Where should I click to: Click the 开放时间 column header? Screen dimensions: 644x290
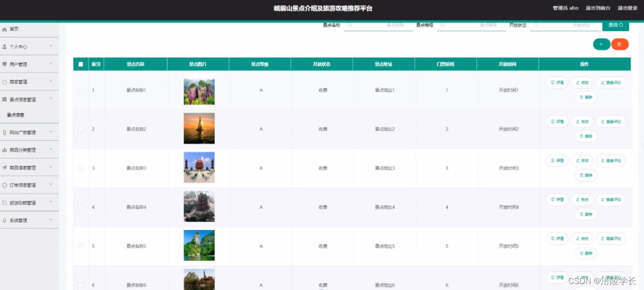[x=507, y=64]
